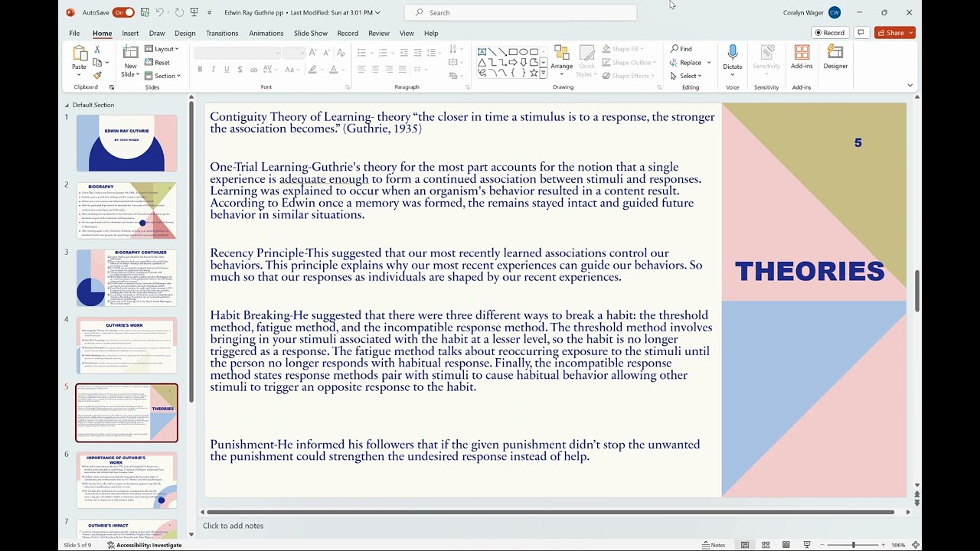The height and width of the screenshot is (551, 980).
Task: Click the Share button
Action: (895, 33)
